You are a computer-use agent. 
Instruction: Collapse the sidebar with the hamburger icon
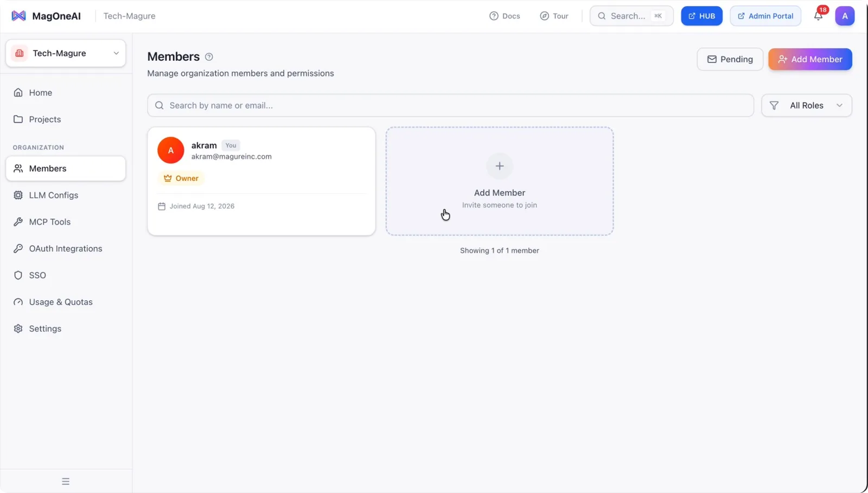click(x=66, y=481)
